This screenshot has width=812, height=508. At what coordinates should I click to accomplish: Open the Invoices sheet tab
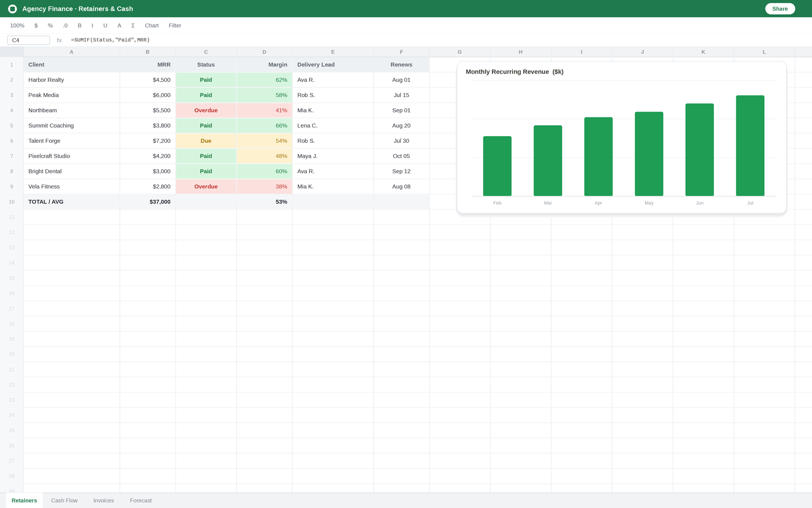coord(104,500)
